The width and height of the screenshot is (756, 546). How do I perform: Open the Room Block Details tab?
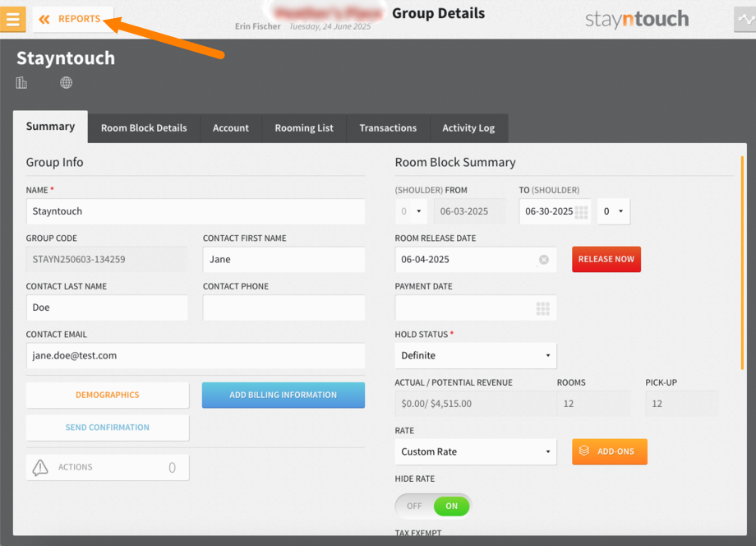(144, 128)
